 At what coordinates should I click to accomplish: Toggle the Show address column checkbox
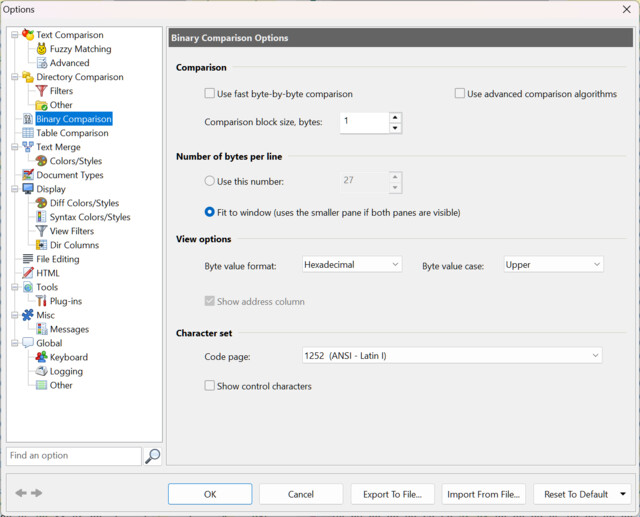[209, 301]
